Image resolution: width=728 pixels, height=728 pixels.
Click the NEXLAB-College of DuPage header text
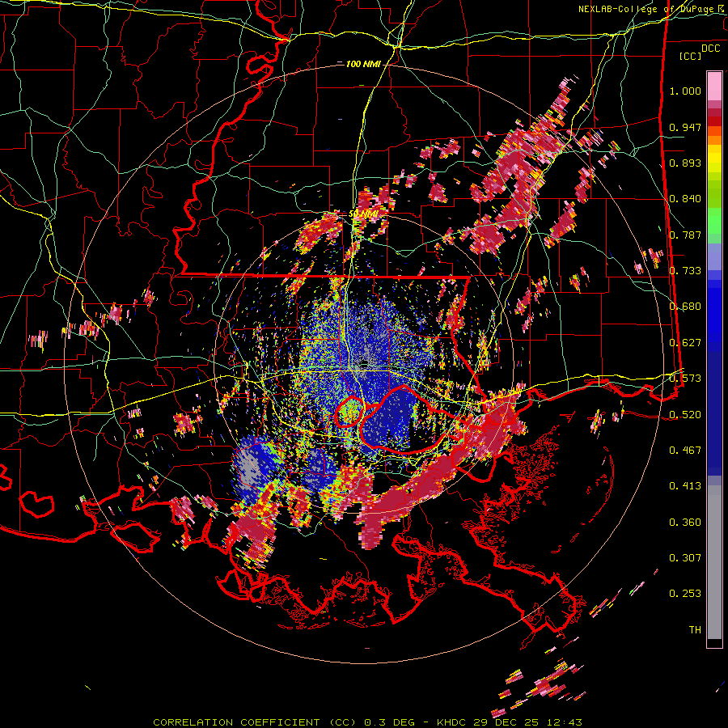point(652,9)
